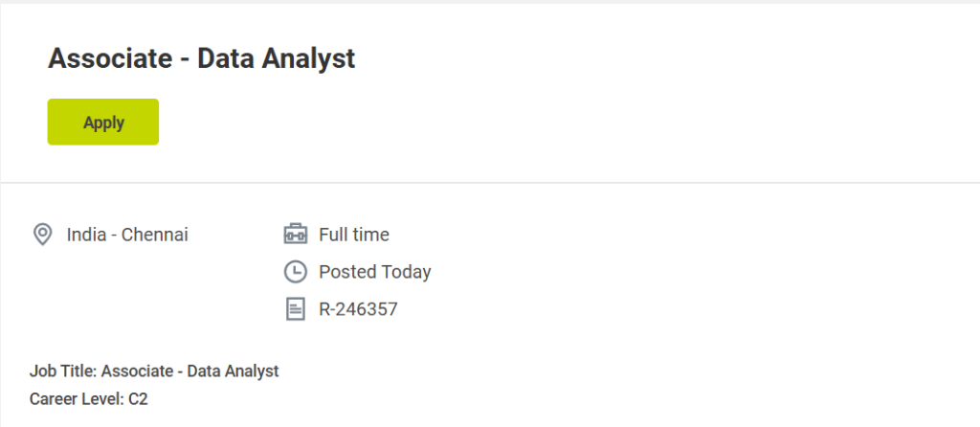The image size is (980, 427).
Task: Click the Full time label
Action: [x=354, y=235]
